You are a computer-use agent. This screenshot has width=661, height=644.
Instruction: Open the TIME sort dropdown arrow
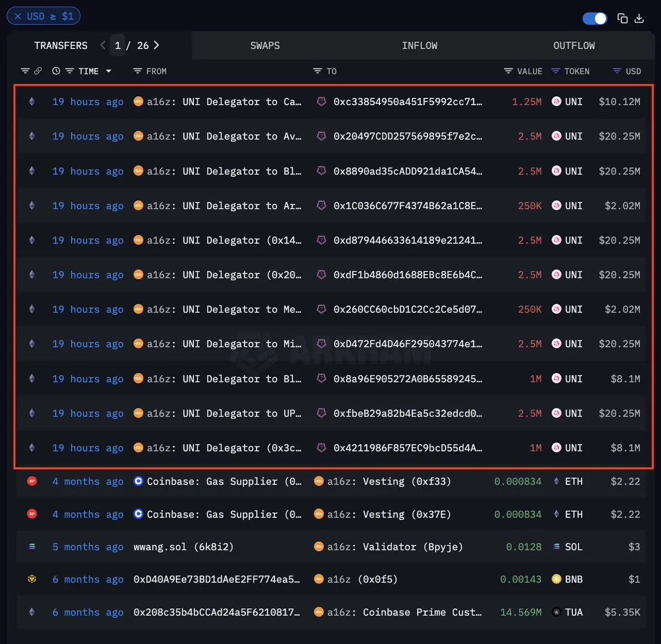[x=109, y=71]
